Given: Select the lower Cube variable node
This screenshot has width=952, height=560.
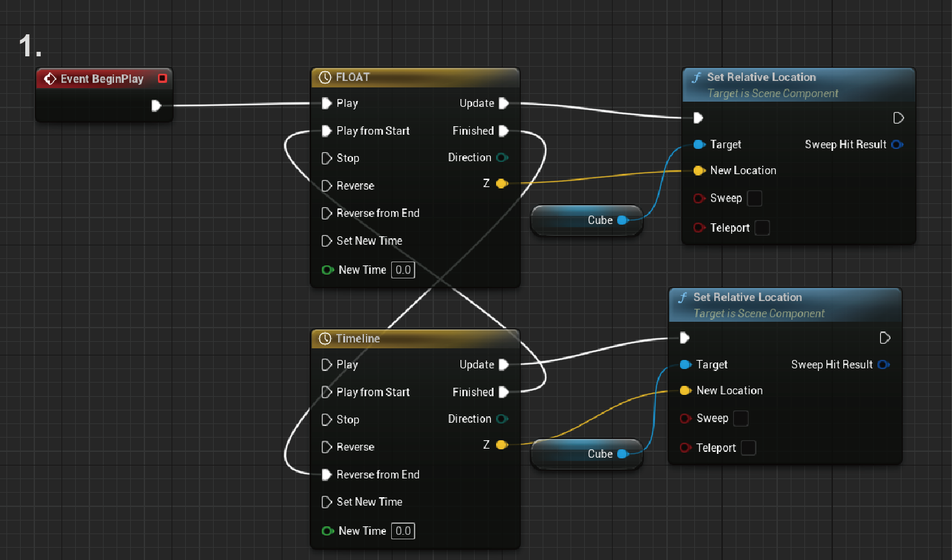Looking at the screenshot, I should click(587, 454).
